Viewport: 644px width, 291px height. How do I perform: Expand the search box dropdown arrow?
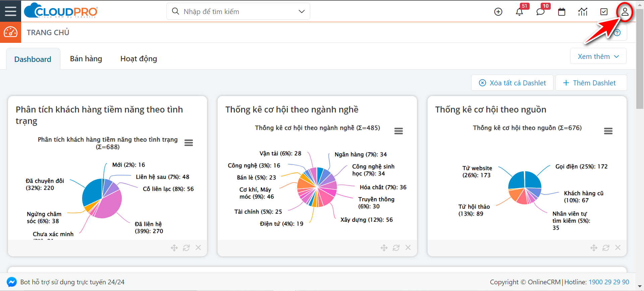tap(302, 11)
